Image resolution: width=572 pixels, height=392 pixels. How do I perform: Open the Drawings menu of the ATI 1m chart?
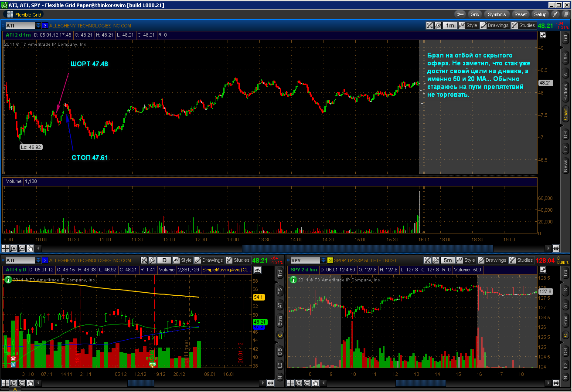494,26
